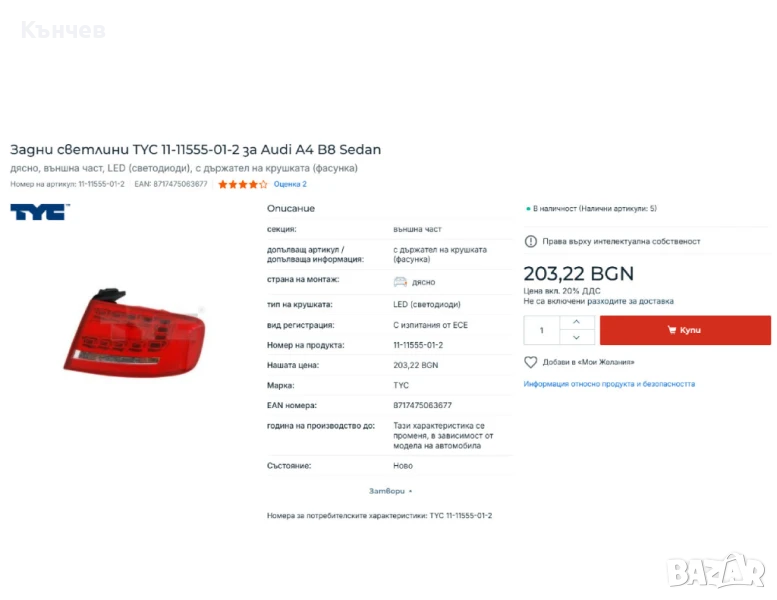777x600 pixels.
Task: Decrease quantity with the down arrow
Action: point(576,337)
